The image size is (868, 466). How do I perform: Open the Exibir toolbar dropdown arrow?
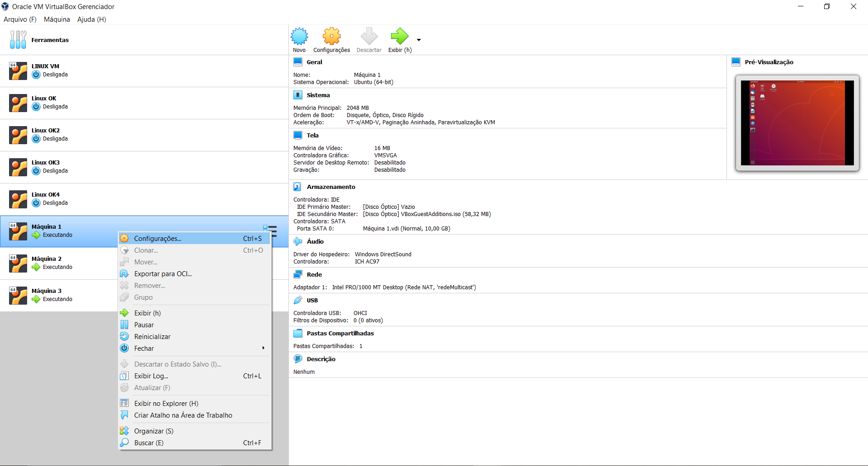coord(419,40)
